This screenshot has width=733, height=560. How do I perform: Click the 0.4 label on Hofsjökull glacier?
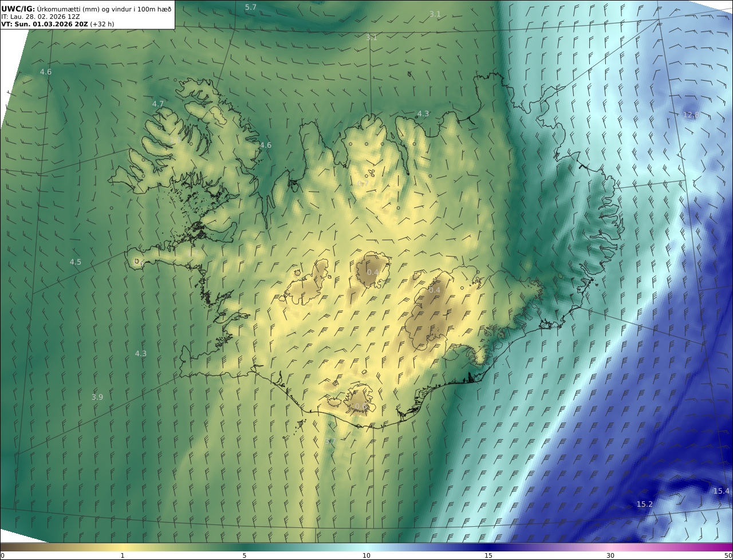pos(373,272)
